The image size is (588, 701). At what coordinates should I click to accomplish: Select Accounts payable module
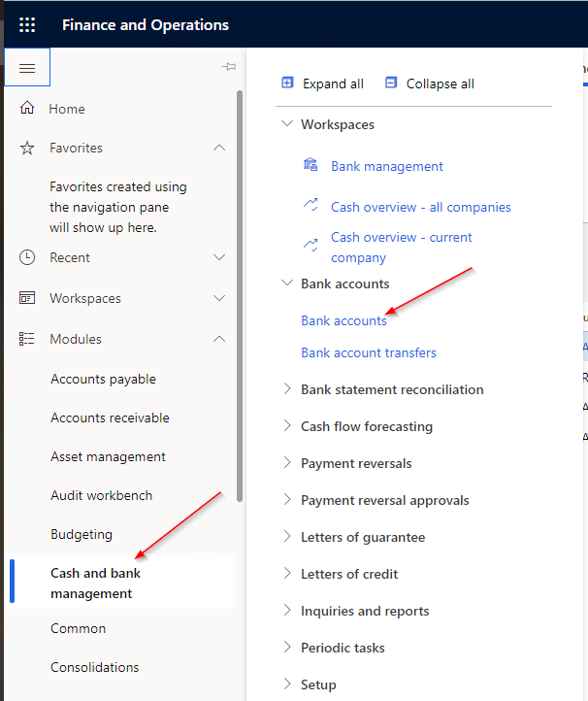[x=103, y=379]
